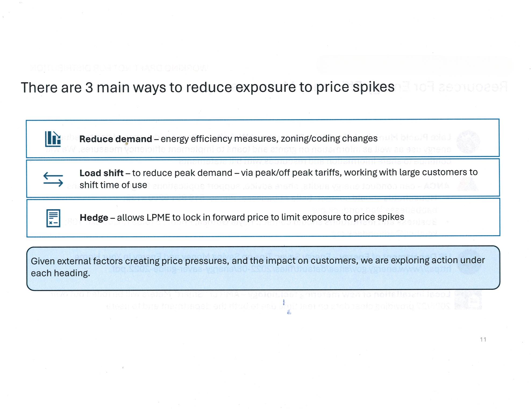Viewport: 532px width, 409px height.
Task: Click the number '3' in the title
Action: tap(89, 87)
